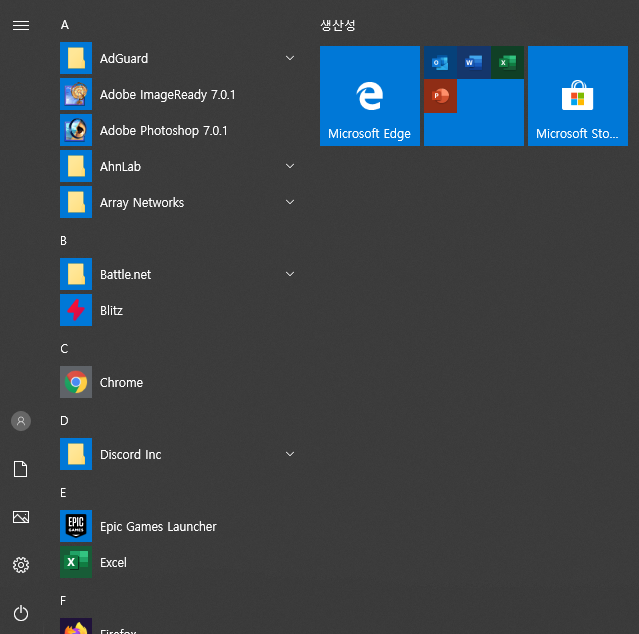Select the Discord Inc label text
This screenshot has width=639, height=634.
pos(130,455)
